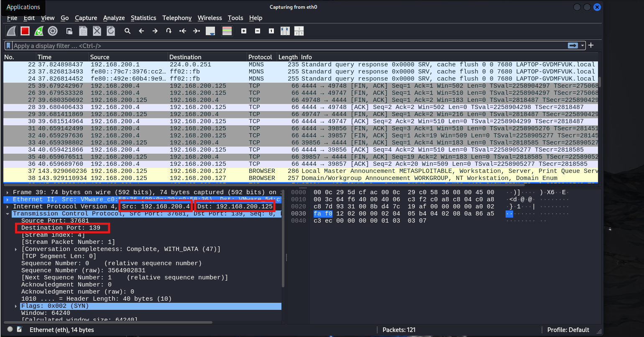Click the packet details horizontal scrollbar
Screen dimensions: 644x337
108,322
